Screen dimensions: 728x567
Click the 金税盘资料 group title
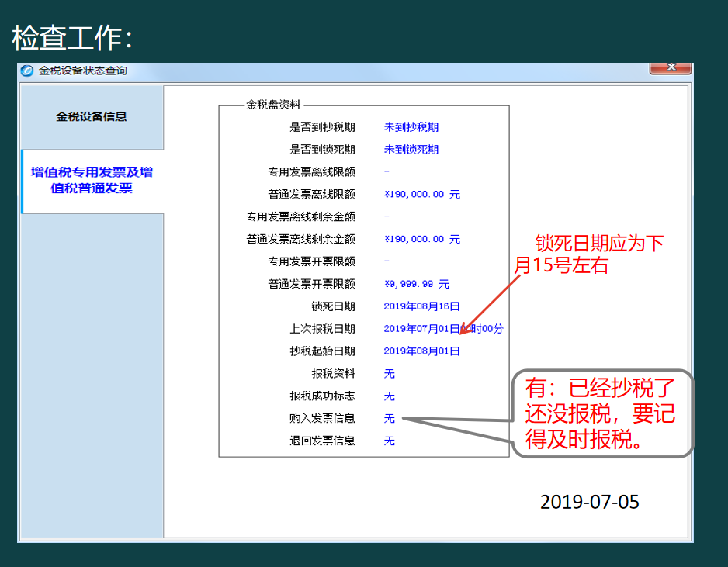point(273,105)
